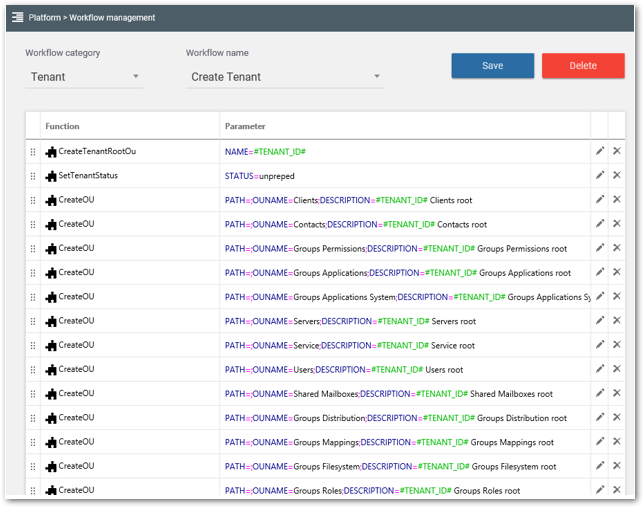Viewport: 644px width, 508px height.
Task: Delete the Groups Distribution root row
Action: click(x=616, y=418)
